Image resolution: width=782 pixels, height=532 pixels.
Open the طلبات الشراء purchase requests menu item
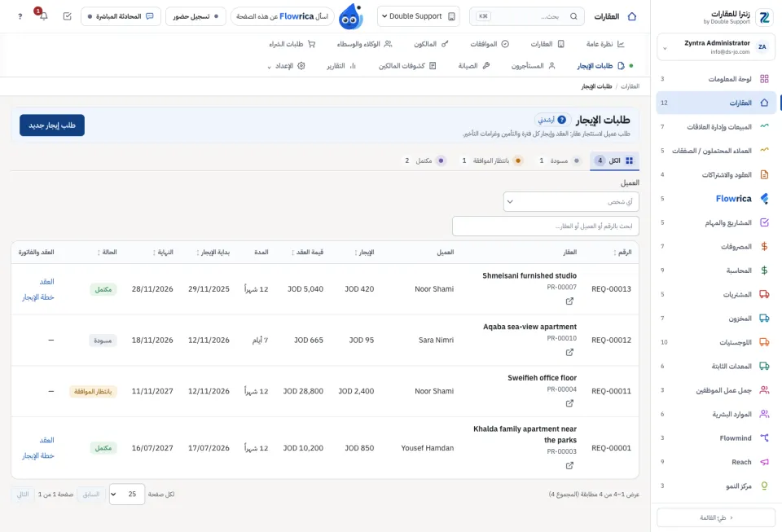[292, 44]
